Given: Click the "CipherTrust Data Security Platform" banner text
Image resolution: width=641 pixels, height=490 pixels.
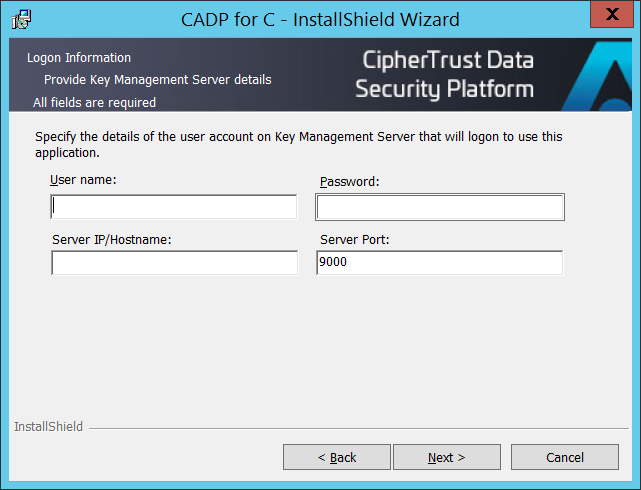Looking at the screenshot, I should [444, 75].
